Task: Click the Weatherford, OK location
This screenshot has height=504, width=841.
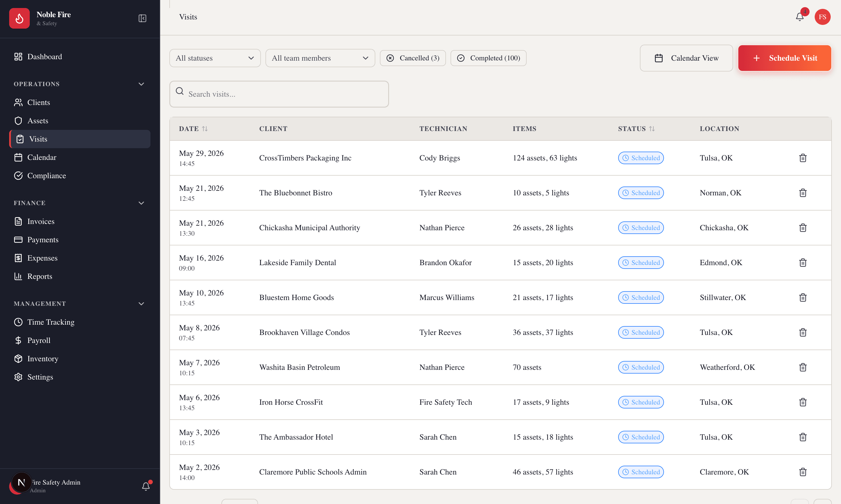Action: (x=727, y=368)
